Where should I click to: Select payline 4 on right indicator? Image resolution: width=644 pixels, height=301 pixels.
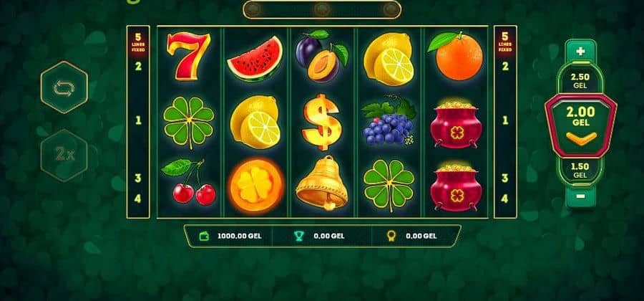click(x=504, y=199)
